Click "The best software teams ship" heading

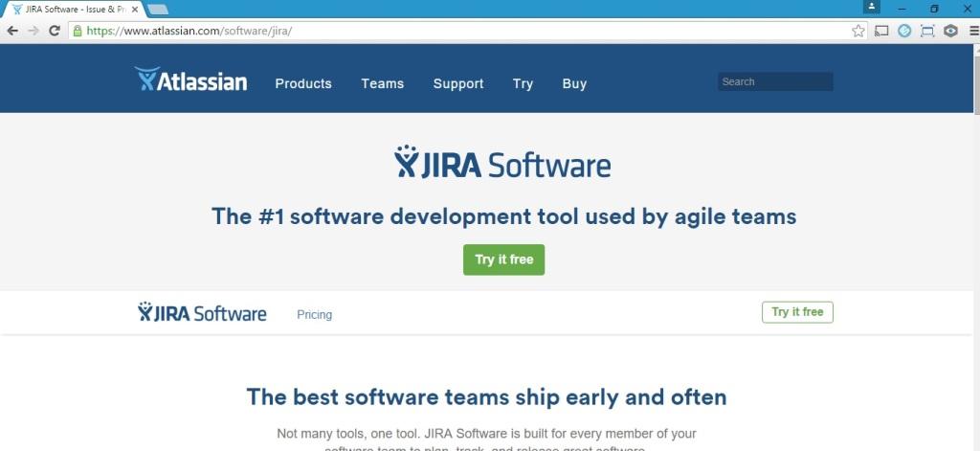tap(486, 396)
